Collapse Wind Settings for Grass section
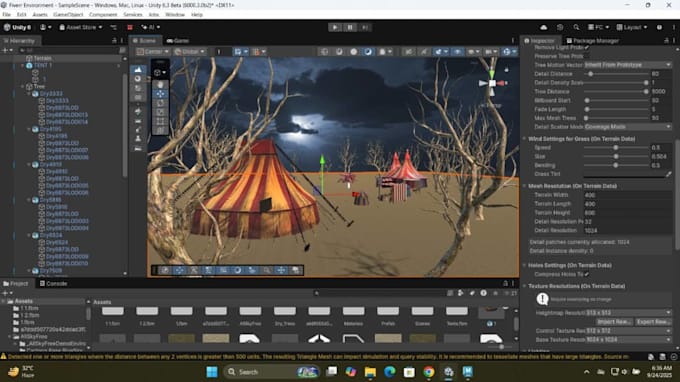680x382 pixels. [x=524, y=139]
